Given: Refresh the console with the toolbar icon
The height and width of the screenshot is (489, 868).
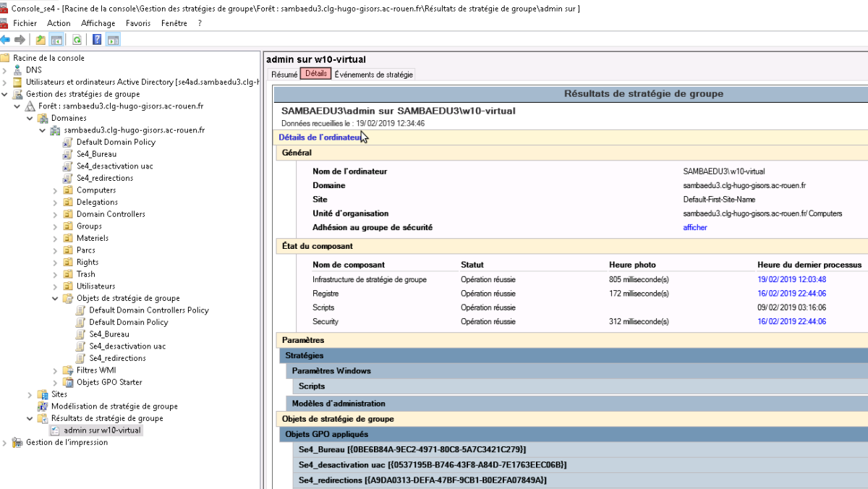Looking at the screenshot, I should pos(77,39).
